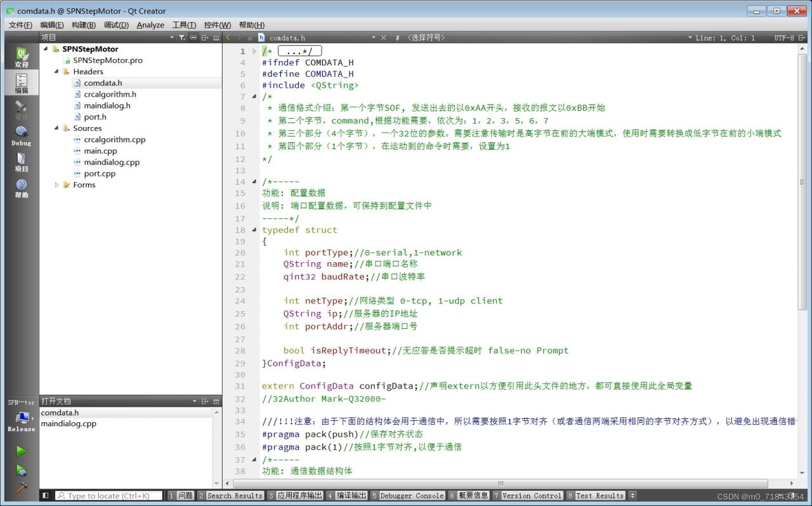The image size is (812, 506).
Task: Open the 构建(B) menu
Action: click(84, 25)
